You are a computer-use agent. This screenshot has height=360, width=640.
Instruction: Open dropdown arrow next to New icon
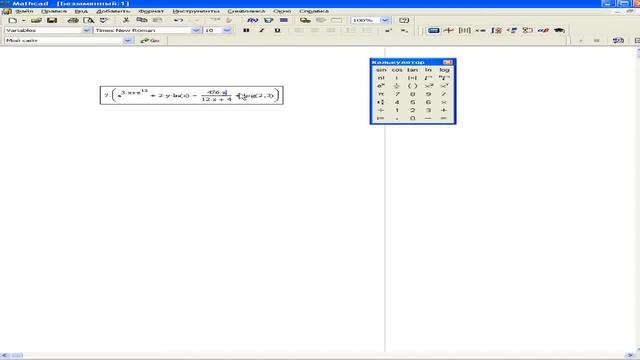23,20
